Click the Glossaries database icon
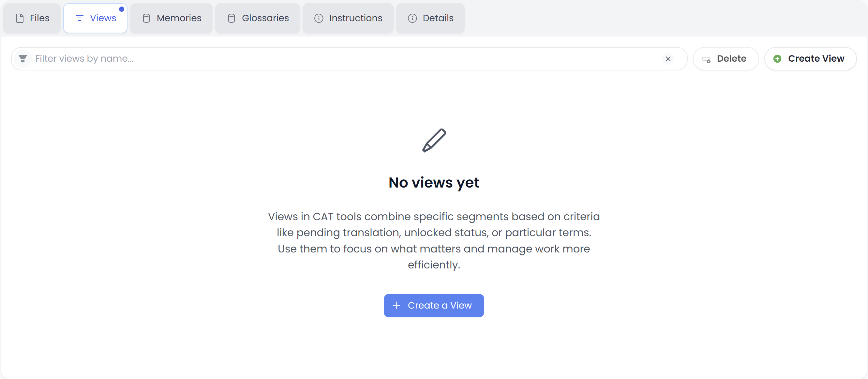The height and width of the screenshot is (379, 868). click(231, 18)
